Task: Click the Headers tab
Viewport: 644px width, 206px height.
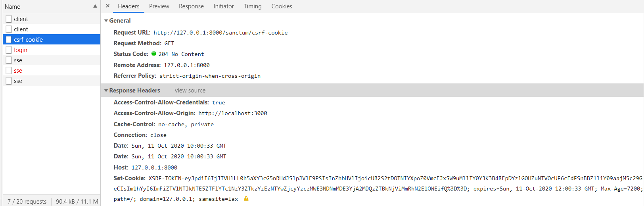Action: [128, 6]
